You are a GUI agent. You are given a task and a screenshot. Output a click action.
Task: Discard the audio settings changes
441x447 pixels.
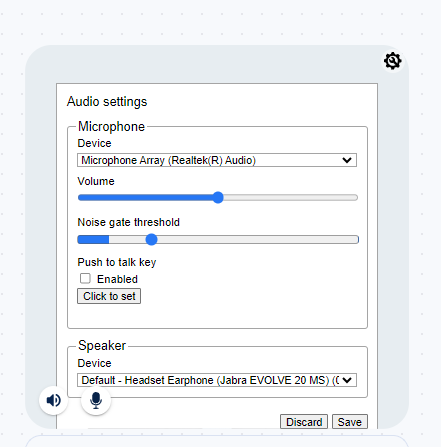[304, 422]
